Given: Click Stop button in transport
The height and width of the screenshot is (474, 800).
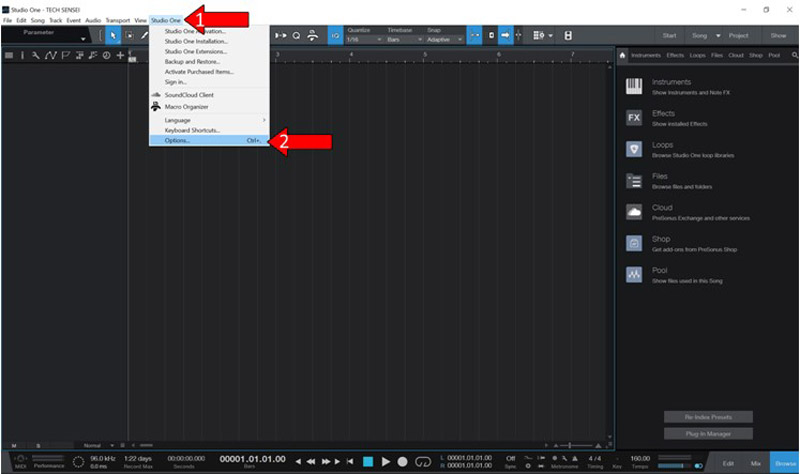Looking at the screenshot, I should coord(368,462).
